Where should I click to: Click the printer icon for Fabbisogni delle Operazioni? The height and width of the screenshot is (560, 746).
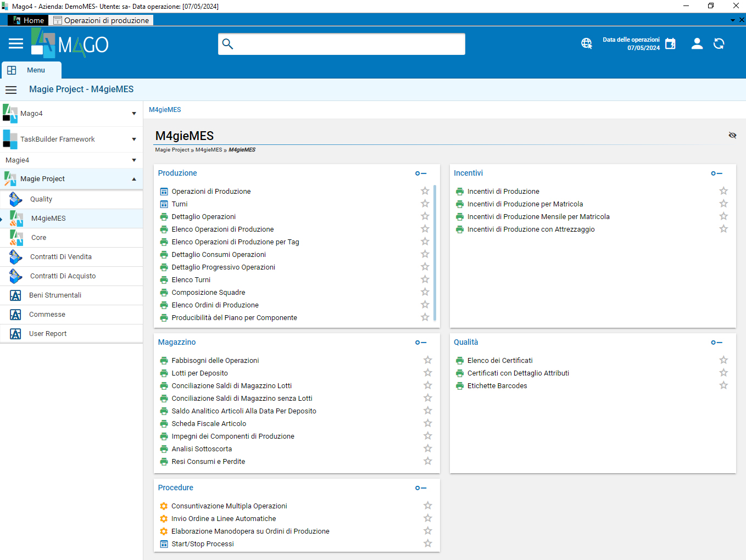tap(164, 361)
